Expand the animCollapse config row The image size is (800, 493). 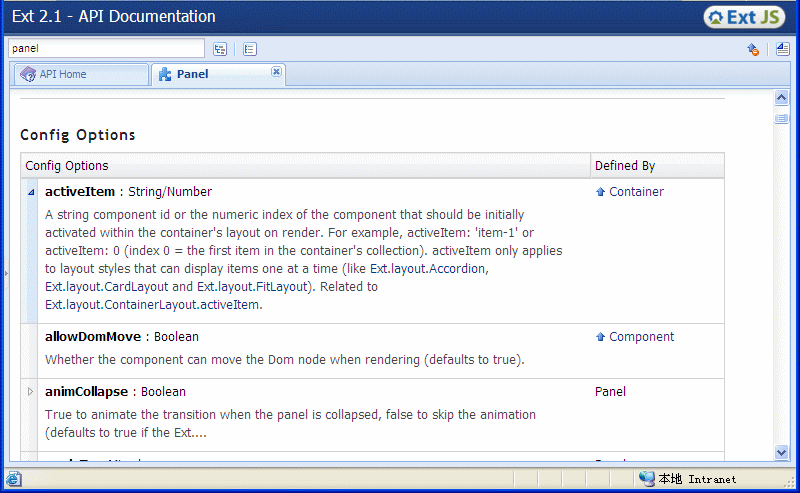[31, 391]
